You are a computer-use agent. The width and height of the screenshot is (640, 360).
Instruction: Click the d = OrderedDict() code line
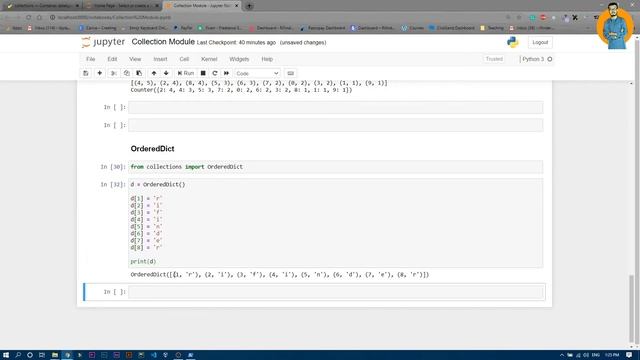[158, 184]
